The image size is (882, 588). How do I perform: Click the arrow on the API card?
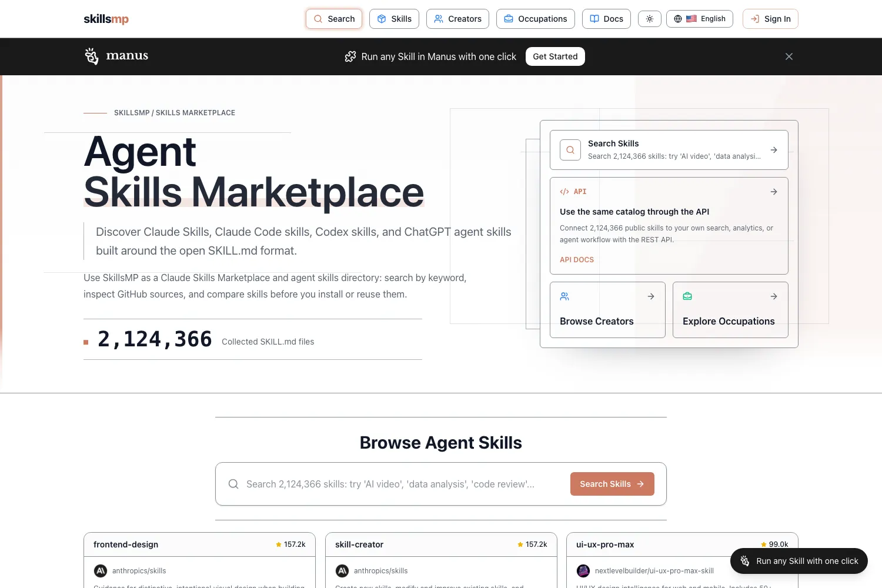[774, 192]
